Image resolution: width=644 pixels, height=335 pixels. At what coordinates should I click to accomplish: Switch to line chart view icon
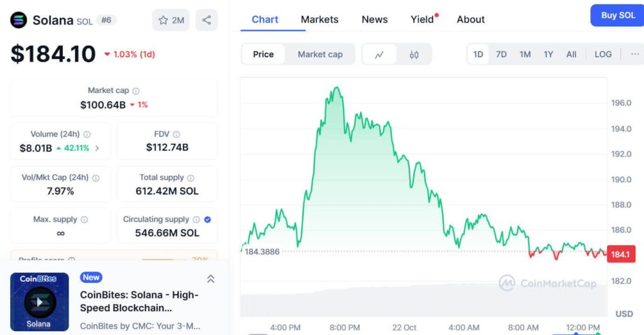pyautogui.click(x=379, y=55)
